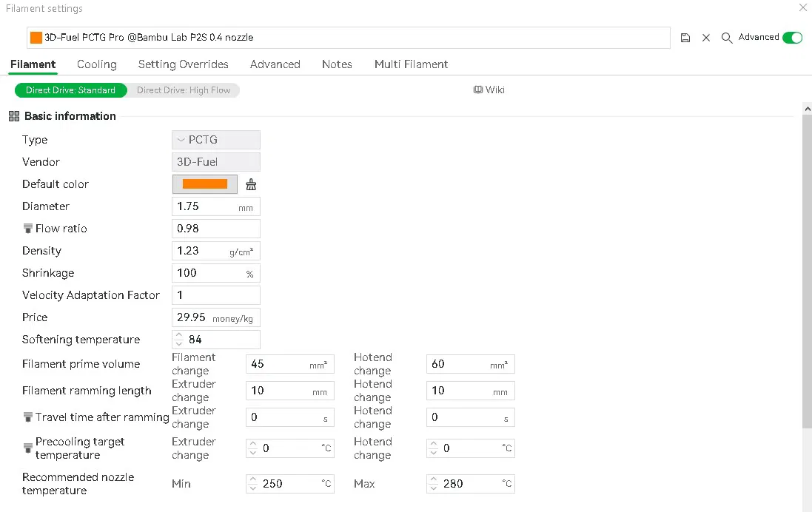The width and height of the screenshot is (812, 512).
Task: Click the nozzle icon beside Precooling target temperature
Action: [28, 448]
